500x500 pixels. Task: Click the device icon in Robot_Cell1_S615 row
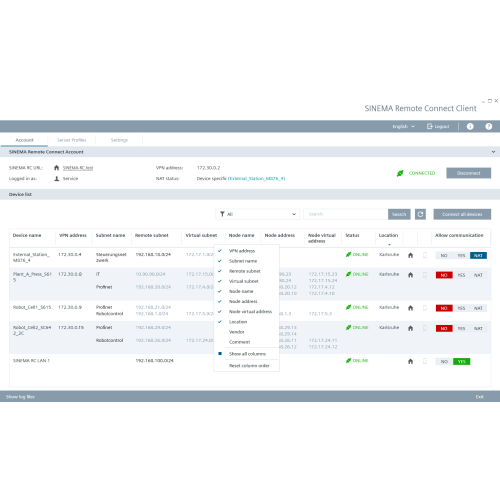click(x=425, y=308)
